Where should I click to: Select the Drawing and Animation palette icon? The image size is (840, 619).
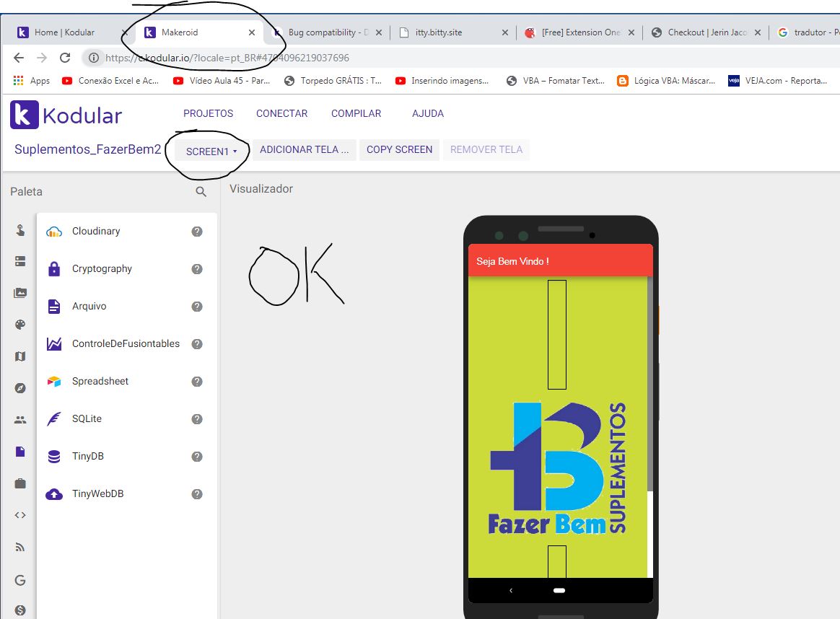click(x=20, y=325)
